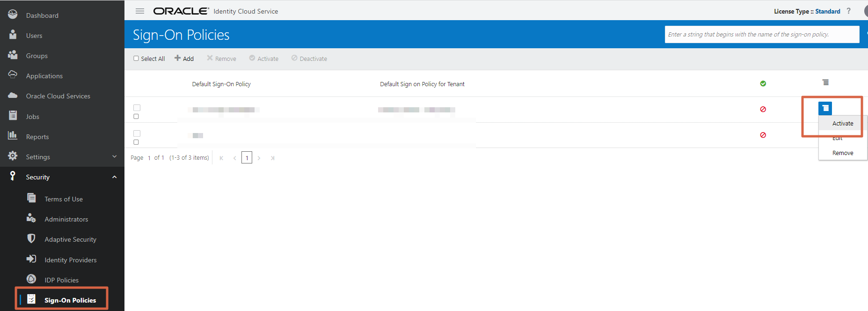Click the Oracle logo
Image resolution: width=868 pixels, height=311 pixels.
pyautogui.click(x=181, y=11)
